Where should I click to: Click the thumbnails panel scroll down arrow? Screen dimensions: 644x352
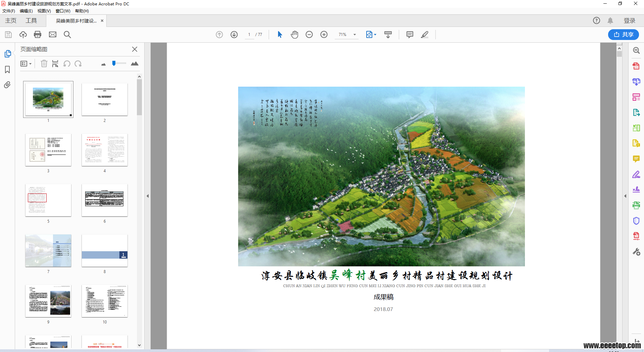coord(139,345)
